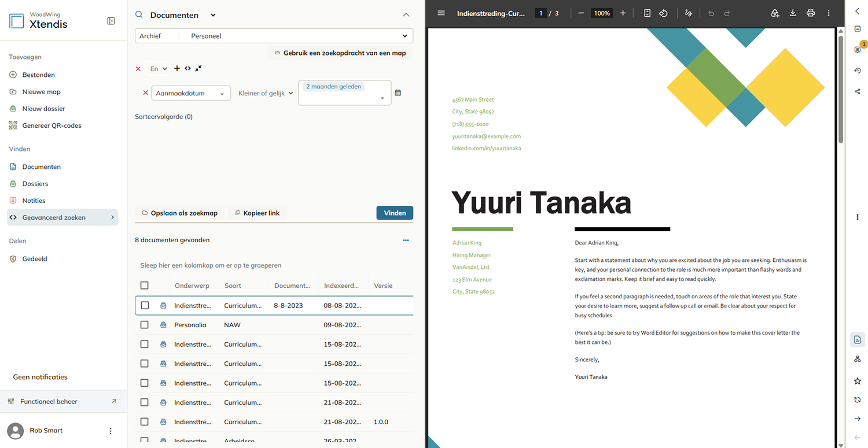Open the Kleiner of gelijk operator dropdown
868x448 pixels.
(x=266, y=93)
